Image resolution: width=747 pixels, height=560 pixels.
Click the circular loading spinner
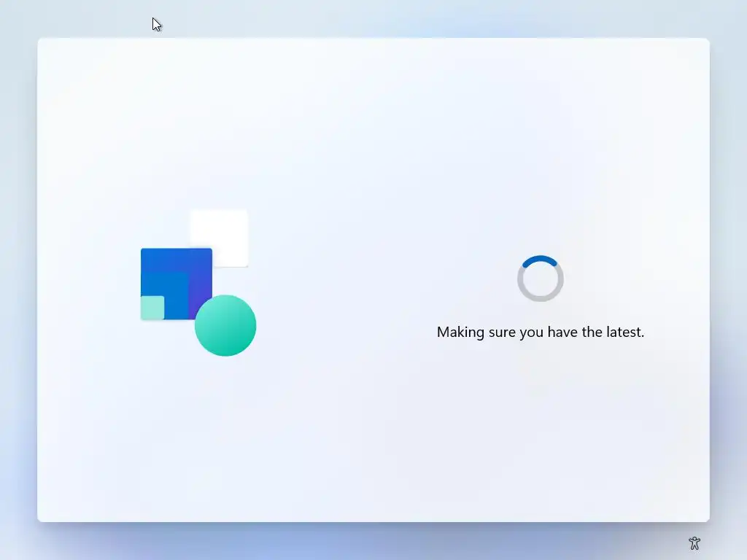coord(541,279)
